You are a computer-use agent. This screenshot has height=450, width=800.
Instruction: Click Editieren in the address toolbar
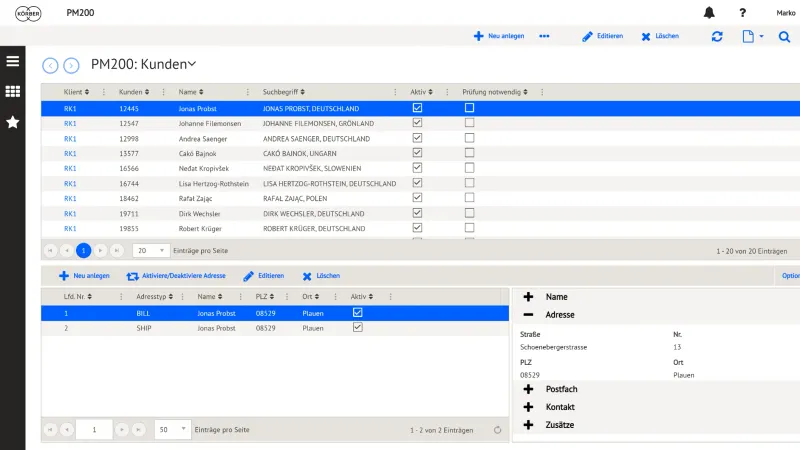[x=264, y=276]
